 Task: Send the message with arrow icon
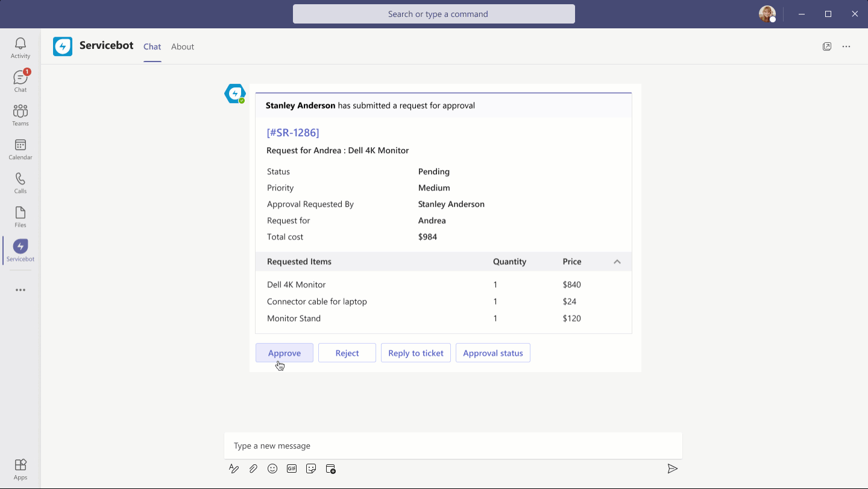[x=673, y=468]
